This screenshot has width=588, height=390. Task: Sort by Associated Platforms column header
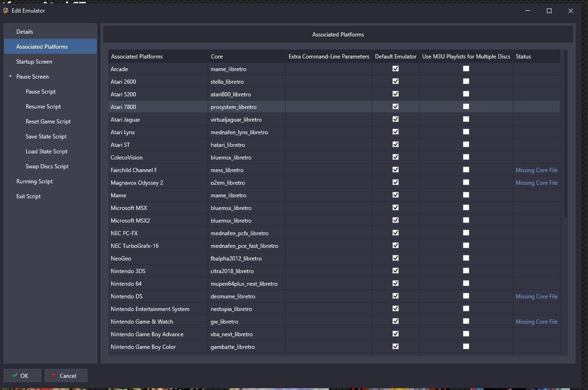[158, 57]
